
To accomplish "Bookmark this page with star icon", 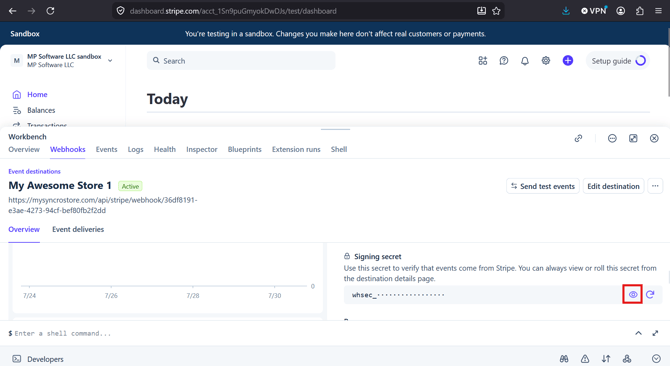I will [x=496, y=11].
